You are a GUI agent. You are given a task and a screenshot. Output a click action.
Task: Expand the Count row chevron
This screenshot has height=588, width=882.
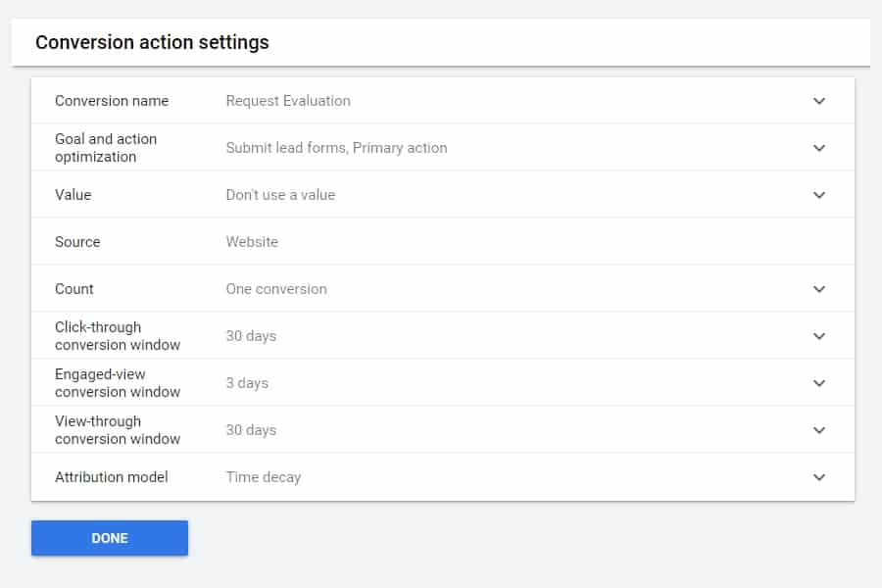(819, 289)
